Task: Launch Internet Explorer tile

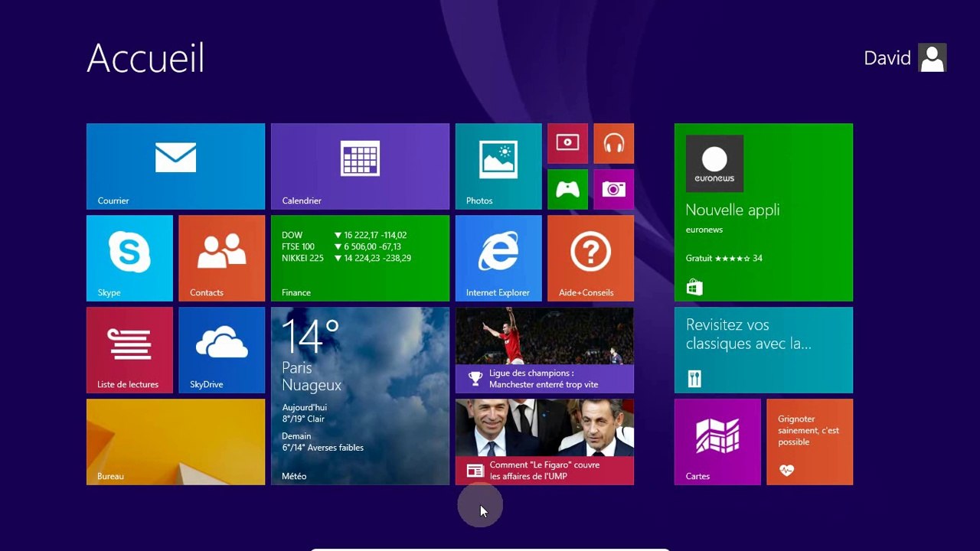Action: point(498,258)
